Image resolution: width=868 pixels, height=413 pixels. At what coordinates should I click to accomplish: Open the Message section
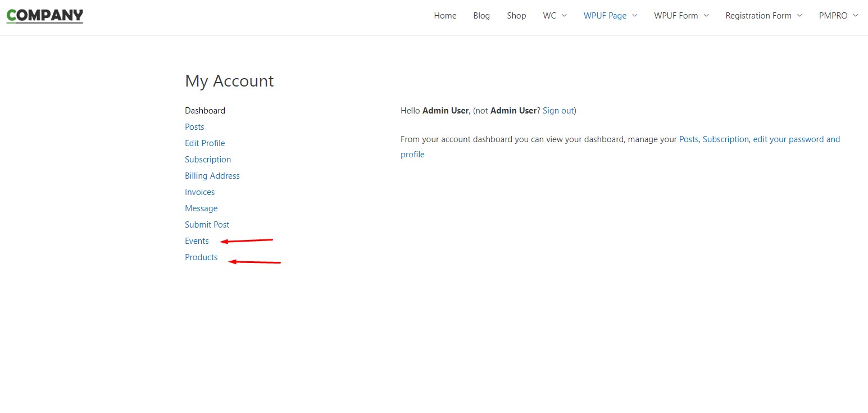pyautogui.click(x=201, y=208)
